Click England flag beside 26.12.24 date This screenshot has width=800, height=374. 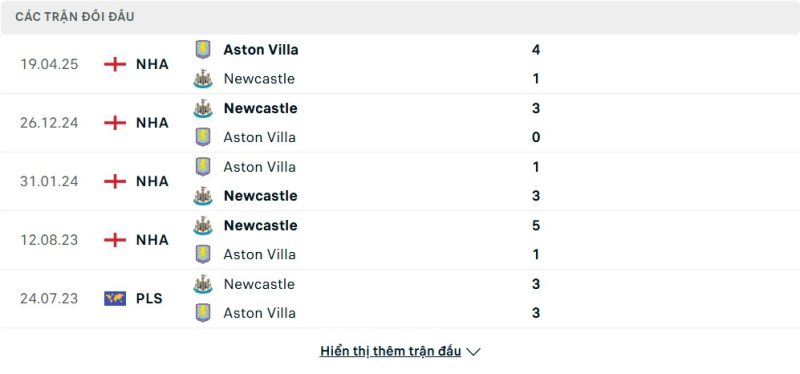115,123
